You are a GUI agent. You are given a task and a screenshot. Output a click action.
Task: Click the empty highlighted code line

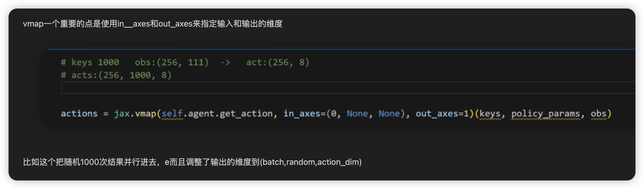coord(348,88)
